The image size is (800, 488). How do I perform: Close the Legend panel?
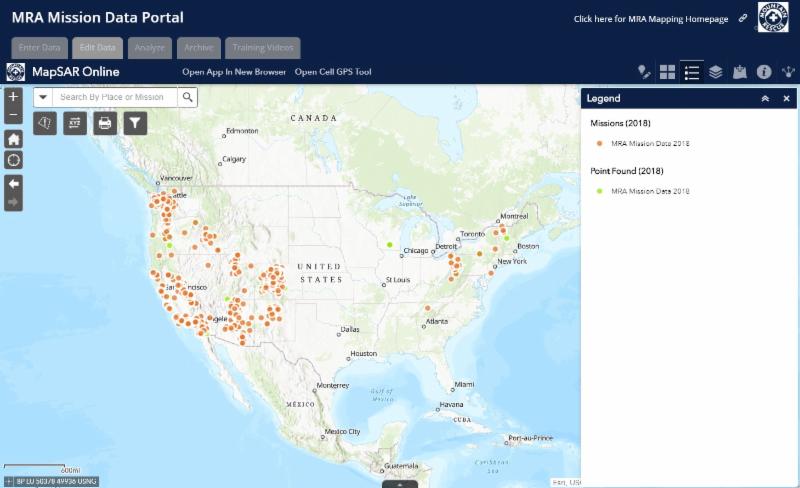(786, 99)
